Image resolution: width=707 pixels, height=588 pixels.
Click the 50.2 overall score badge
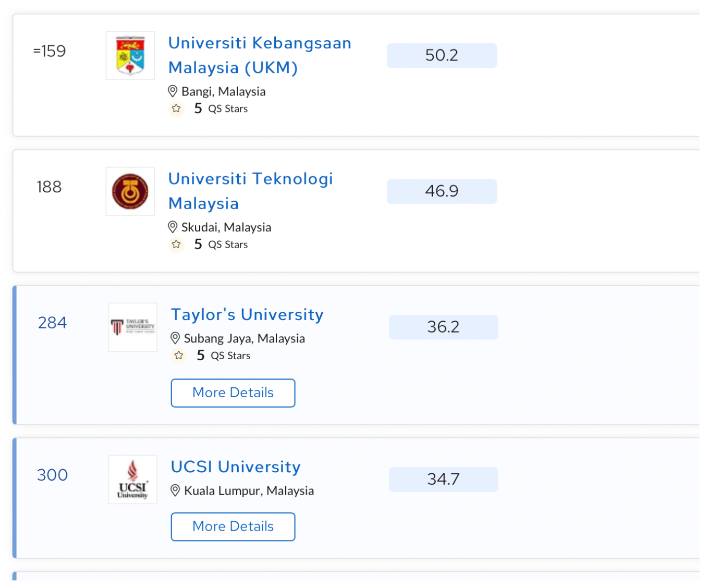pos(442,55)
